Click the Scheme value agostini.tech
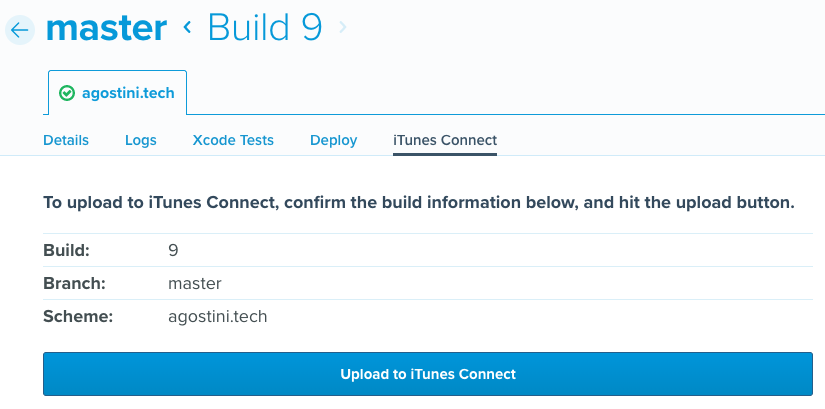825x409 pixels. click(x=217, y=317)
